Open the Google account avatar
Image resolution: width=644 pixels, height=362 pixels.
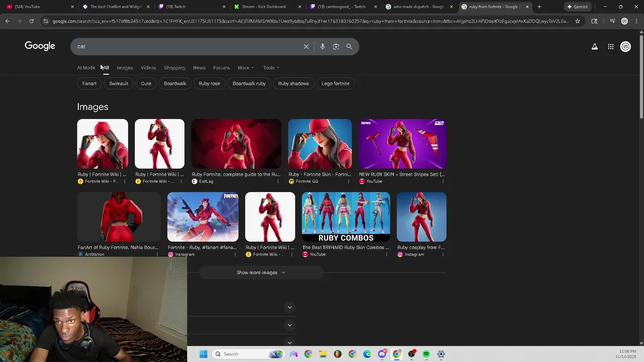click(x=625, y=47)
